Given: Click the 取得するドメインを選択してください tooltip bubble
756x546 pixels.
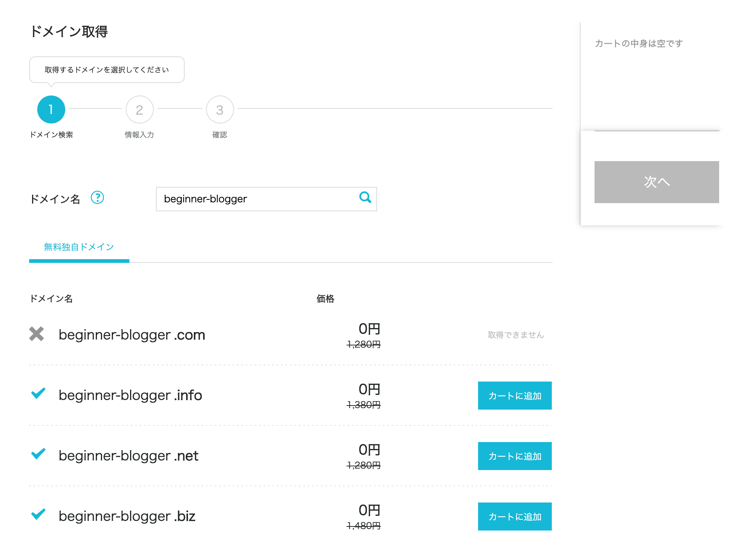Looking at the screenshot, I should tap(107, 70).
